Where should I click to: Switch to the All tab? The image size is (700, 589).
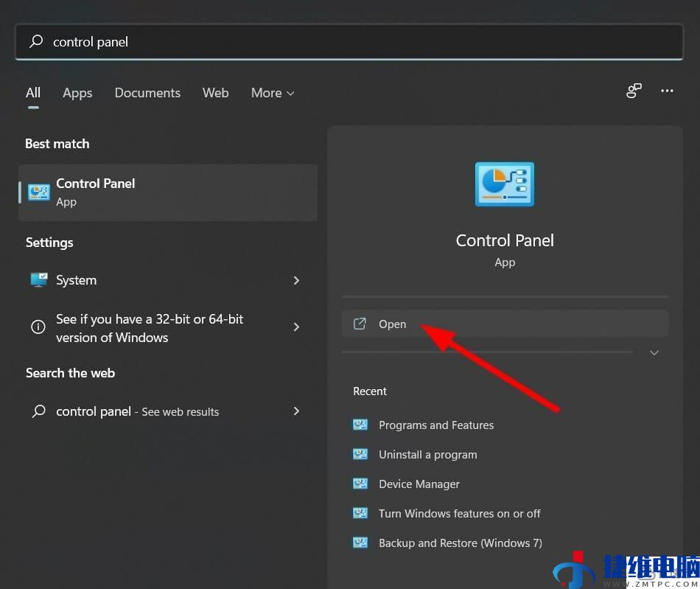(33, 93)
